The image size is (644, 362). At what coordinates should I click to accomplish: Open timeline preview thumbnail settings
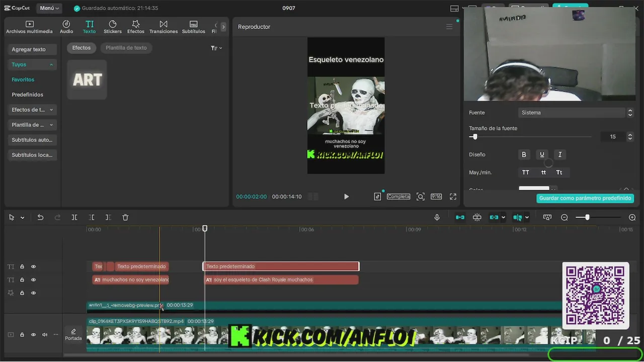547,217
